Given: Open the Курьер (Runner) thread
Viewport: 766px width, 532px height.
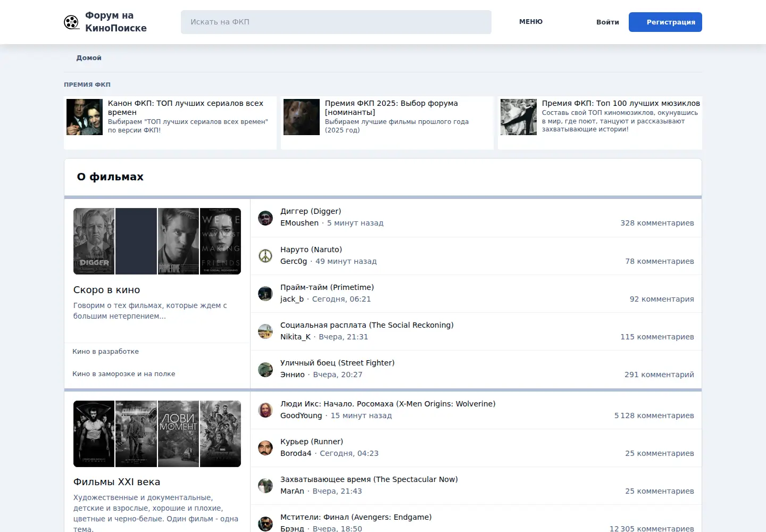Looking at the screenshot, I should (312, 442).
